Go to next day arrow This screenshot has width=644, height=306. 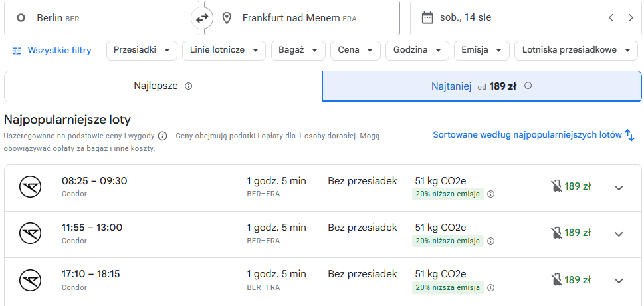point(631,18)
